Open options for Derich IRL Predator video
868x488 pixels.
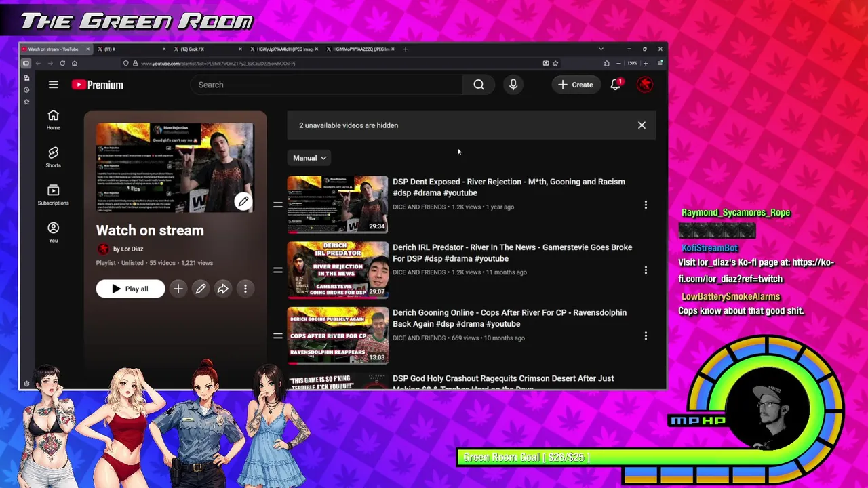[646, 270]
